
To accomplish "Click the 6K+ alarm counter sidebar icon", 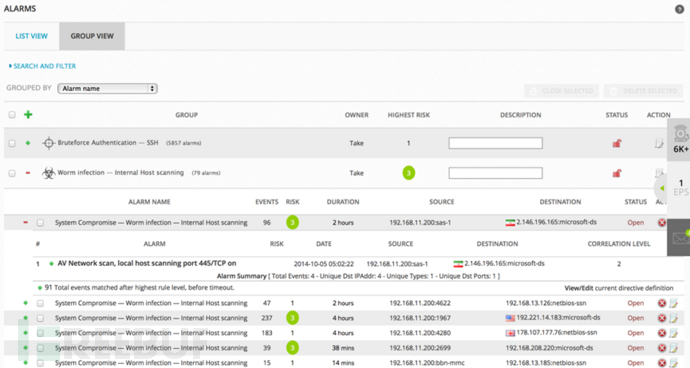I will pos(680,140).
